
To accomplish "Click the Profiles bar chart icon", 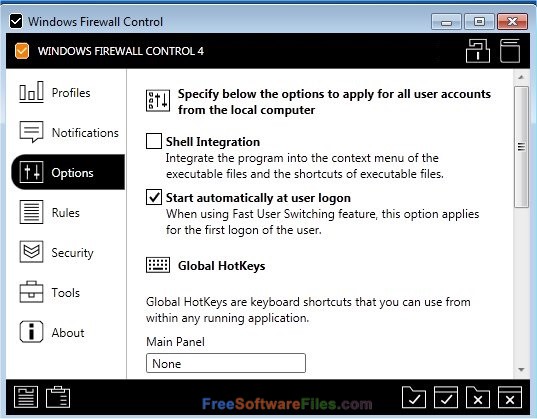I will 31,92.
